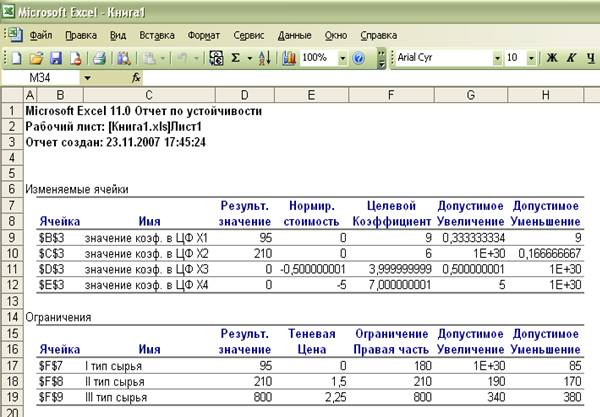Screen dimensions: 600x417
Task: Toggle Underline formatting (Ч)
Action: click(x=590, y=58)
